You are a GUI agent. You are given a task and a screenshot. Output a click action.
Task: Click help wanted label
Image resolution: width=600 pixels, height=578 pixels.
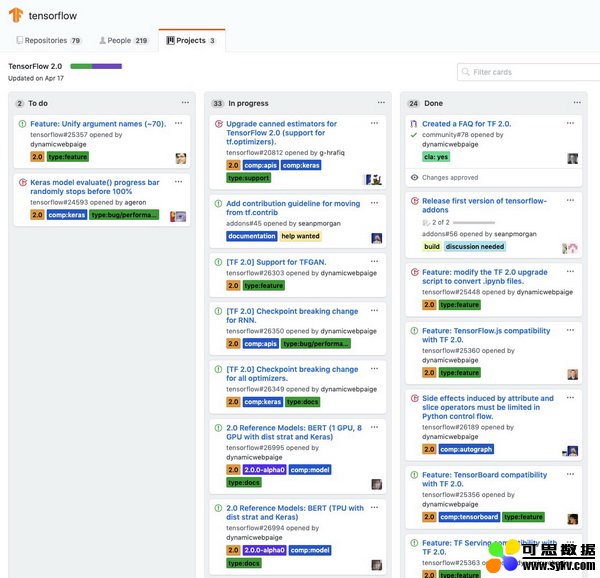pos(300,236)
